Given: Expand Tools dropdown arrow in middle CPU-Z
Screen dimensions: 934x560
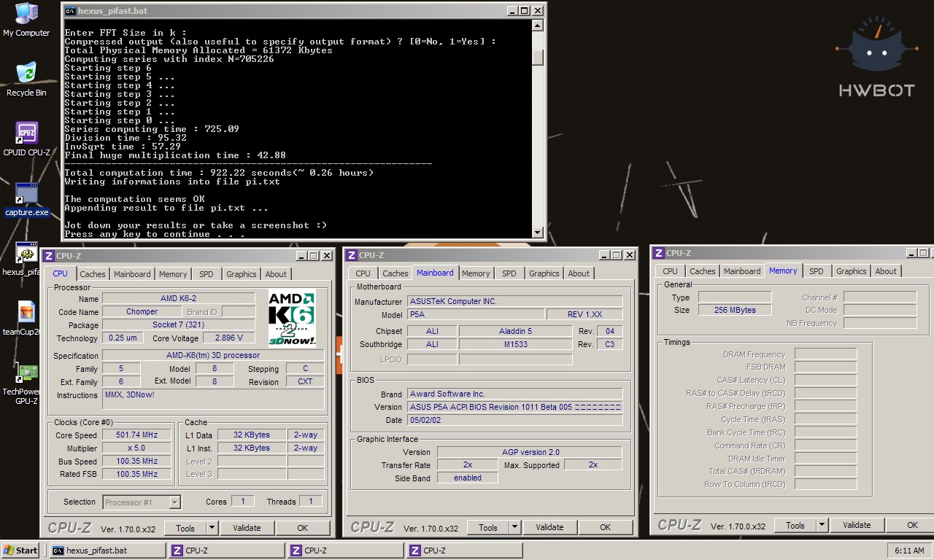Looking at the screenshot, I should 515,527.
